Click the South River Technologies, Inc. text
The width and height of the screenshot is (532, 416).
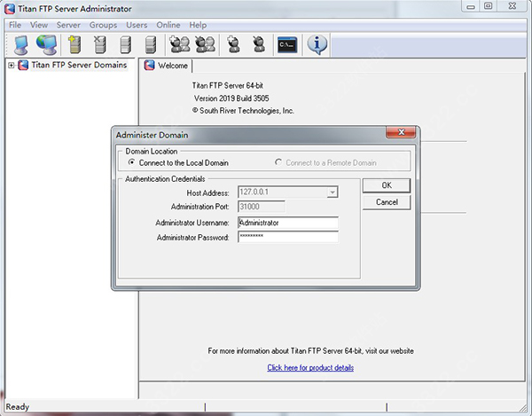tap(243, 111)
